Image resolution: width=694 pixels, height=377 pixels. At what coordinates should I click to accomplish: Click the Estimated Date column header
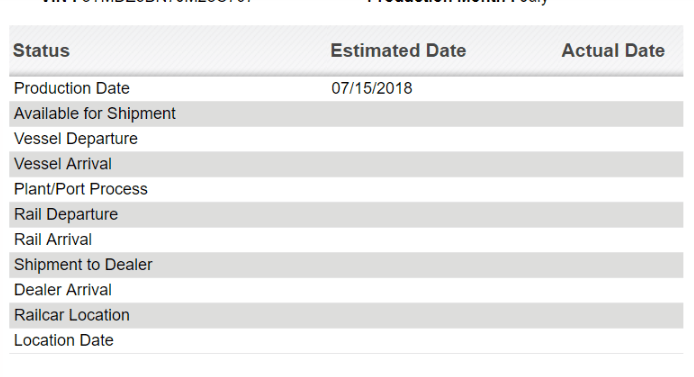(x=398, y=51)
